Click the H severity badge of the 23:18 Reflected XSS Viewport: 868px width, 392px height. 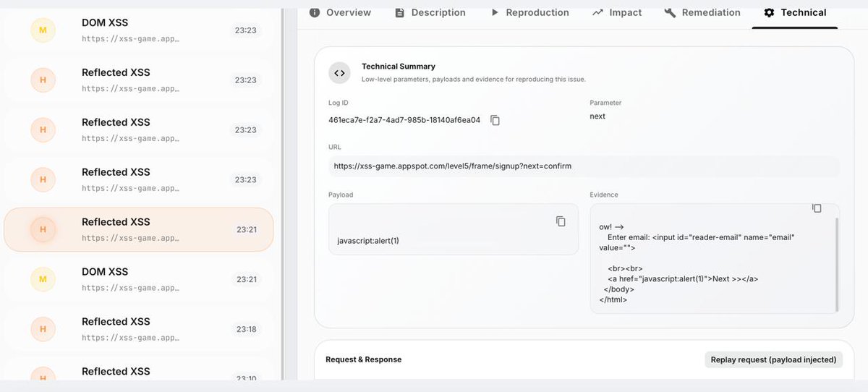pyautogui.click(x=43, y=329)
